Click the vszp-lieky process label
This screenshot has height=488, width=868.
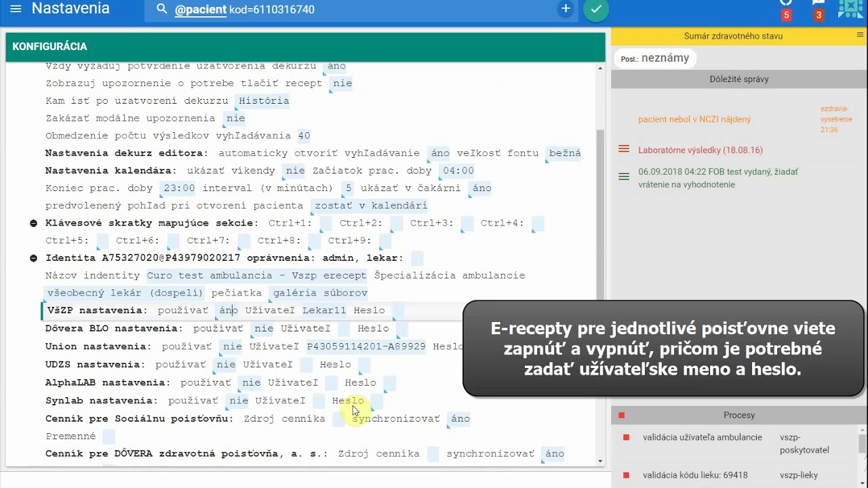click(800, 476)
